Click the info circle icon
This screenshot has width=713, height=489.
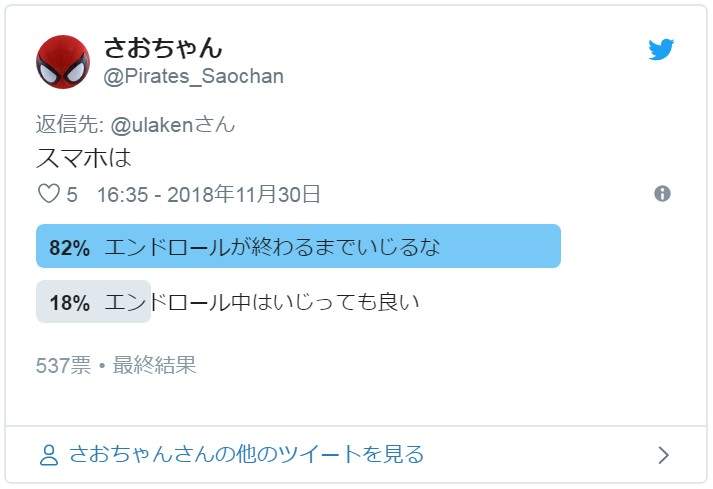[662, 194]
